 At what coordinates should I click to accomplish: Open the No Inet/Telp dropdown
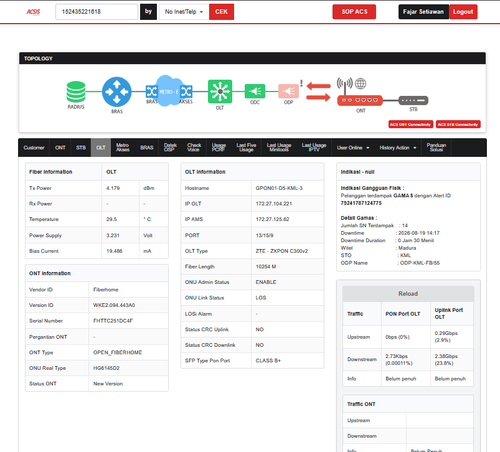(184, 12)
